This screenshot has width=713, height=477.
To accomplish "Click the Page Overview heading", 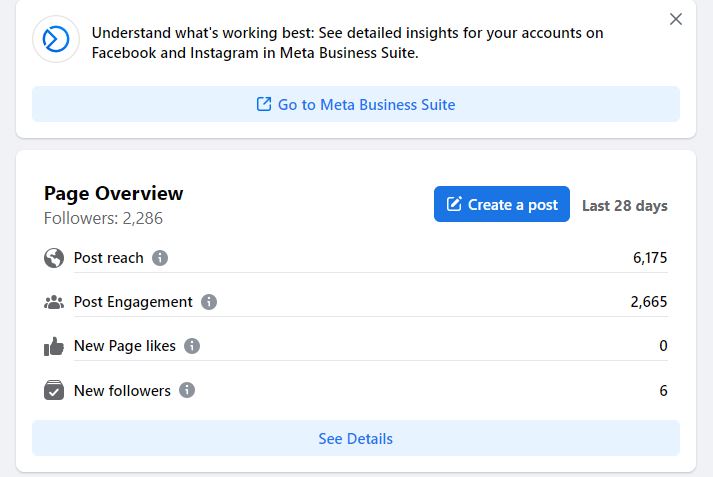I will pyautogui.click(x=114, y=193).
